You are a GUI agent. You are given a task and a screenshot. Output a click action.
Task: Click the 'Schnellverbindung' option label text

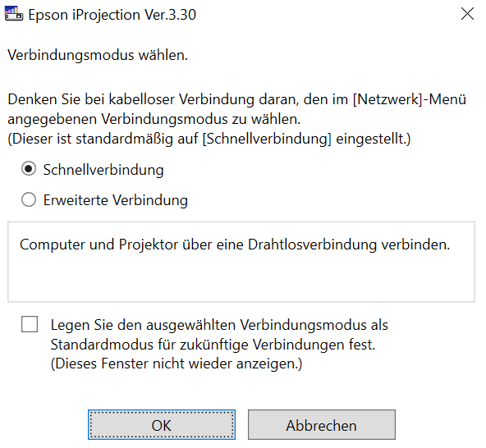tap(103, 170)
